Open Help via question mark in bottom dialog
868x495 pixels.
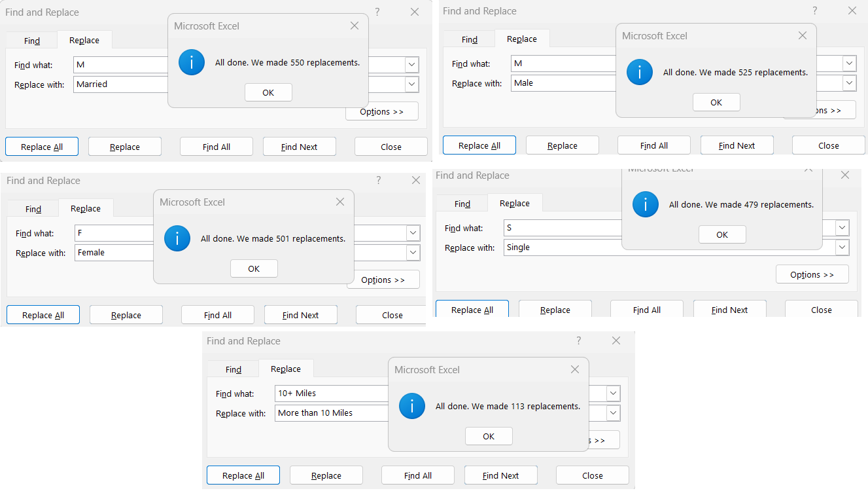578,340
